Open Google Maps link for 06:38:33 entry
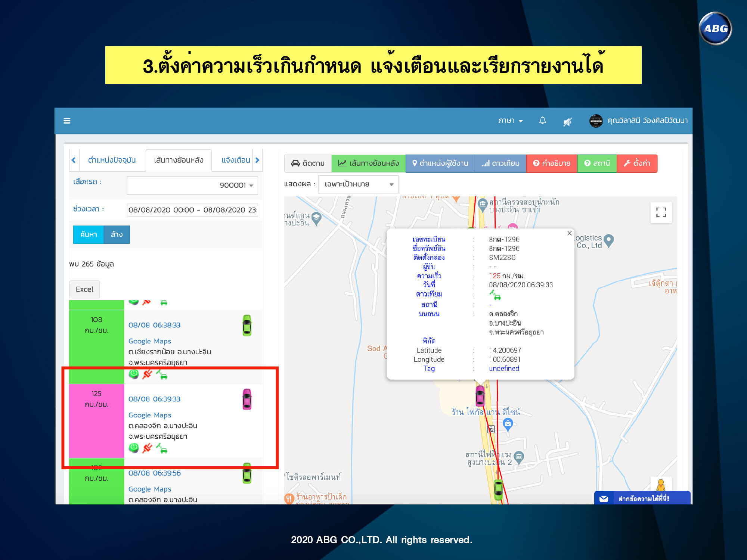Image resolution: width=747 pixels, height=560 pixels. (x=150, y=341)
